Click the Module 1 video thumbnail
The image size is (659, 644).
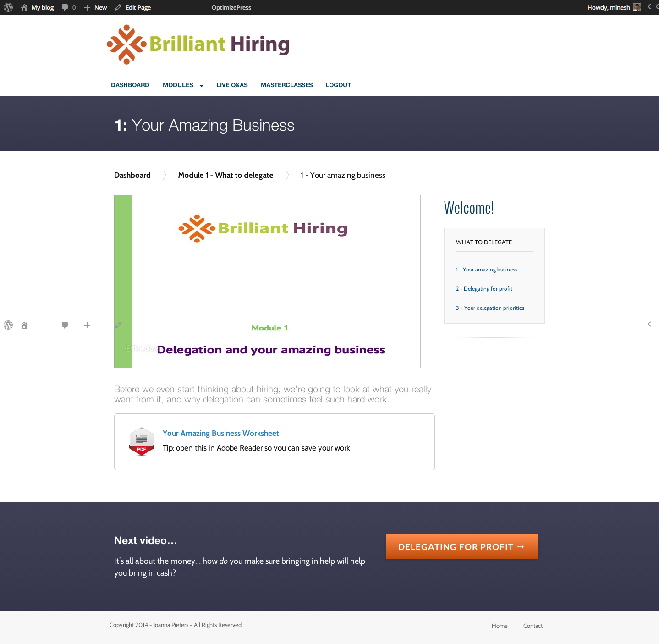pos(268,281)
